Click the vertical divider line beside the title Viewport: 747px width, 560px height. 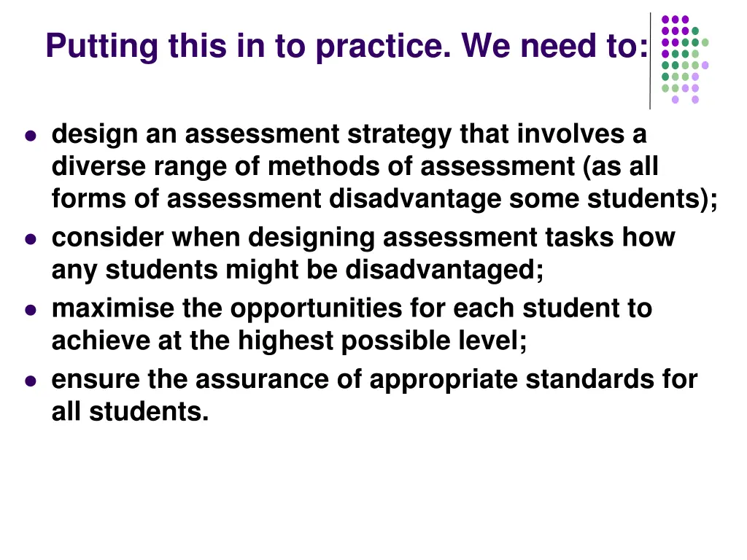(650, 61)
